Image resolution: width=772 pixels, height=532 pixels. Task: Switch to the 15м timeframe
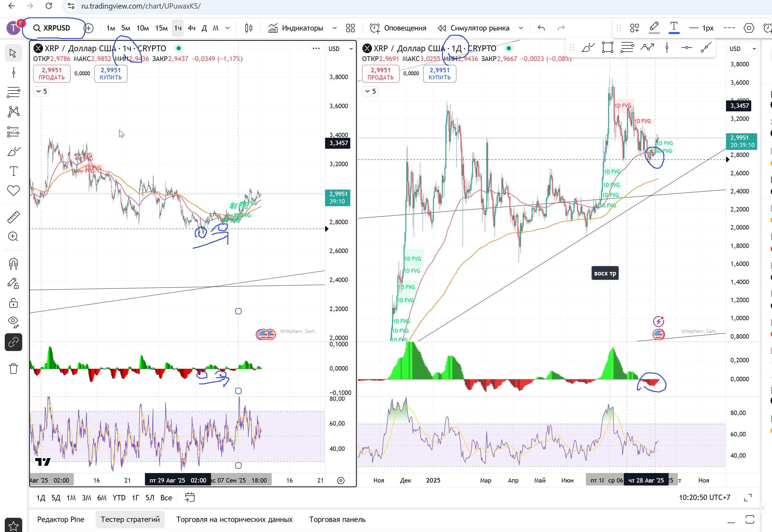pos(162,28)
